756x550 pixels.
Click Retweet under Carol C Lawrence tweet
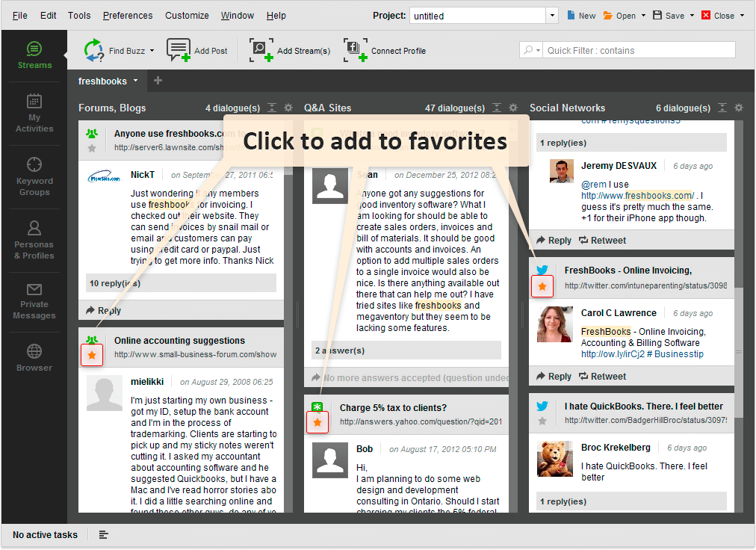click(x=603, y=377)
